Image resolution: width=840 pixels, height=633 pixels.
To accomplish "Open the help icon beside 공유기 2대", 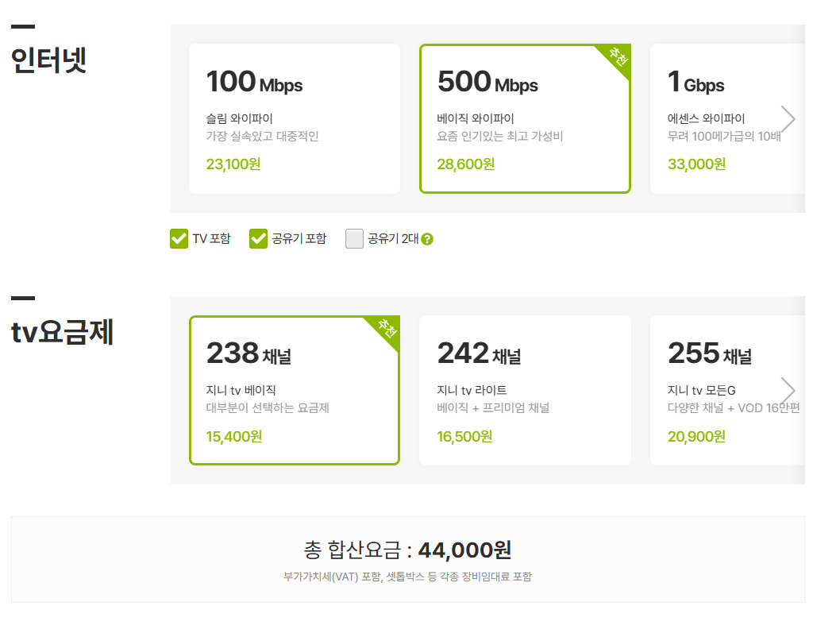I will pos(427,239).
